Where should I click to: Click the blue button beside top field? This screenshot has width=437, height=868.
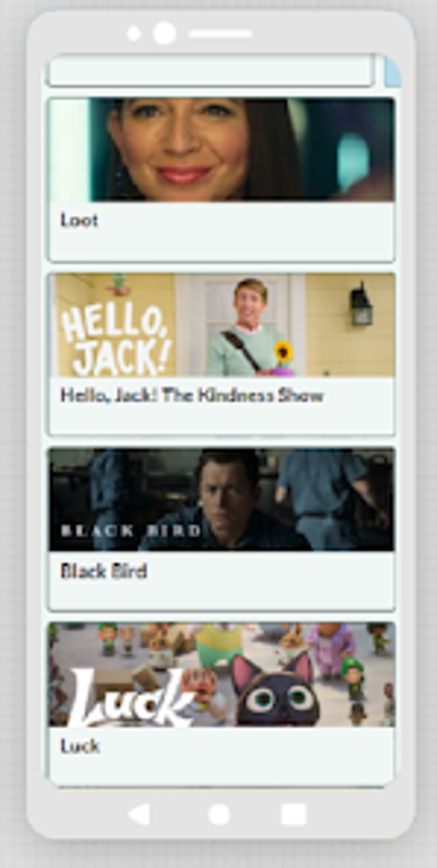(x=392, y=71)
